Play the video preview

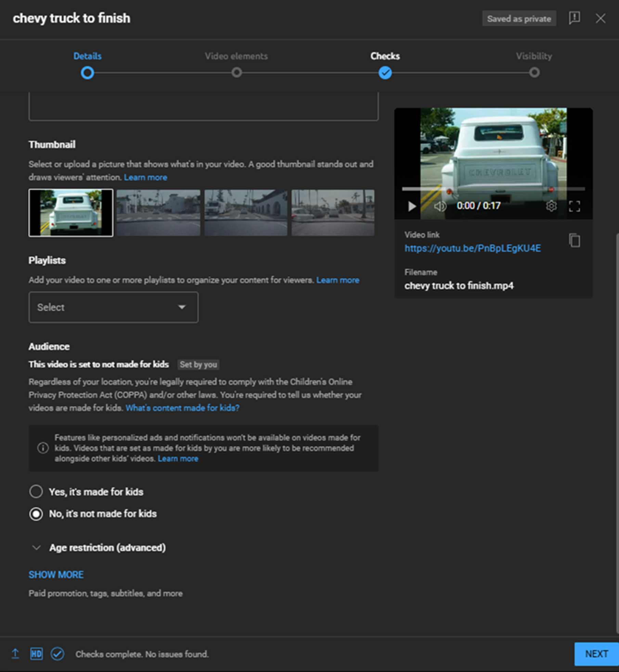(412, 206)
